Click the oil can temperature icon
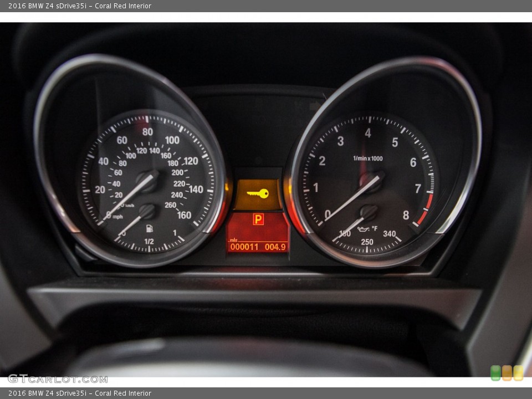This screenshot has height=399, width=532. point(364,229)
